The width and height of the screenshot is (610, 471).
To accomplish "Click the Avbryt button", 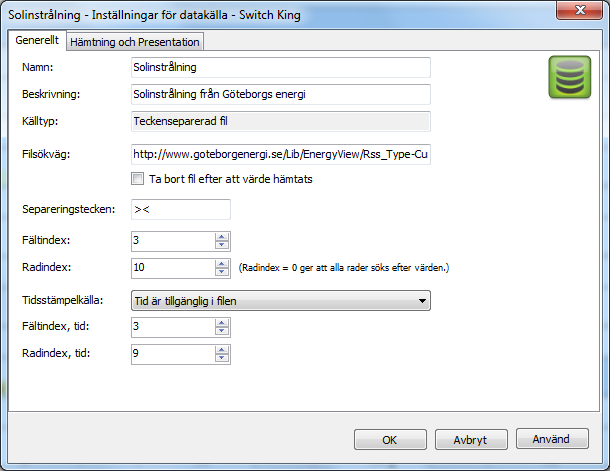I will click(471, 439).
